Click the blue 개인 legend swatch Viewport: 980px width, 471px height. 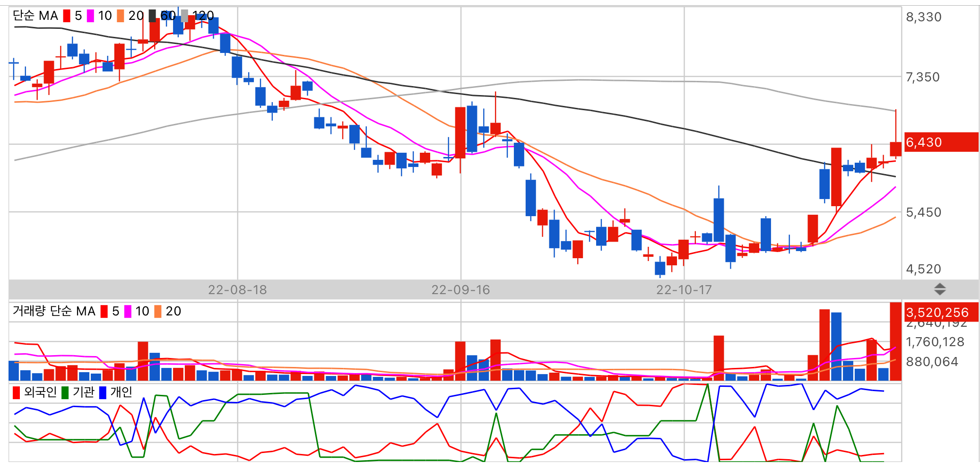point(103,392)
